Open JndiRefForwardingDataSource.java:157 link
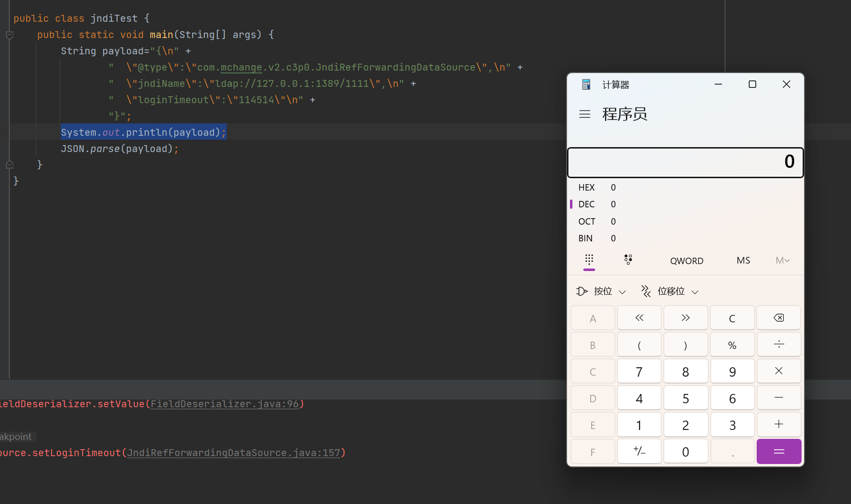The height and width of the screenshot is (504, 851). point(234,453)
